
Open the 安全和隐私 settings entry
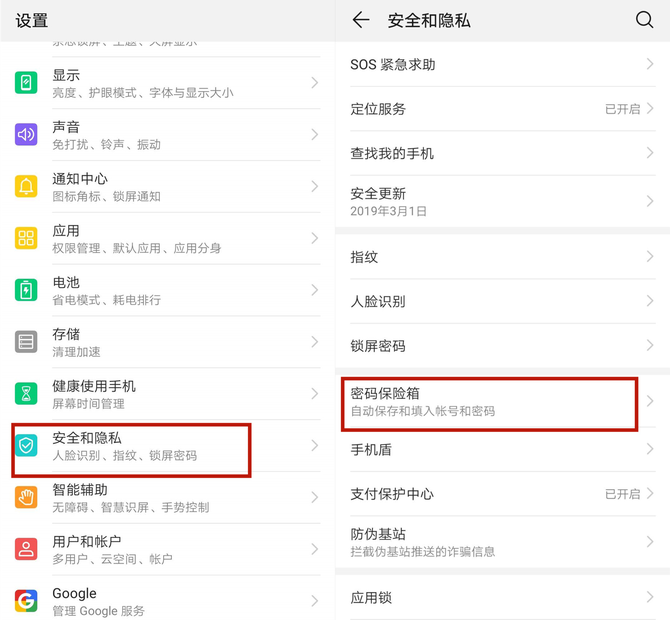coord(167,446)
